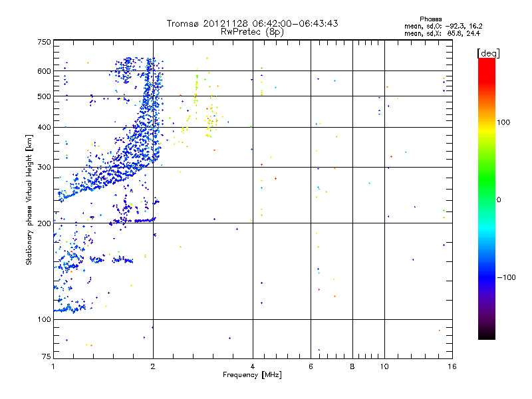Click the x-axis tick label '10'
Image resolution: width=532 pixels, height=399 pixels.
point(384,366)
